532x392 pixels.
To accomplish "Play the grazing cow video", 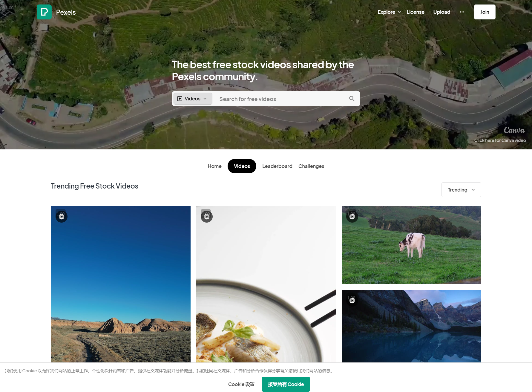I will [352, 217].
